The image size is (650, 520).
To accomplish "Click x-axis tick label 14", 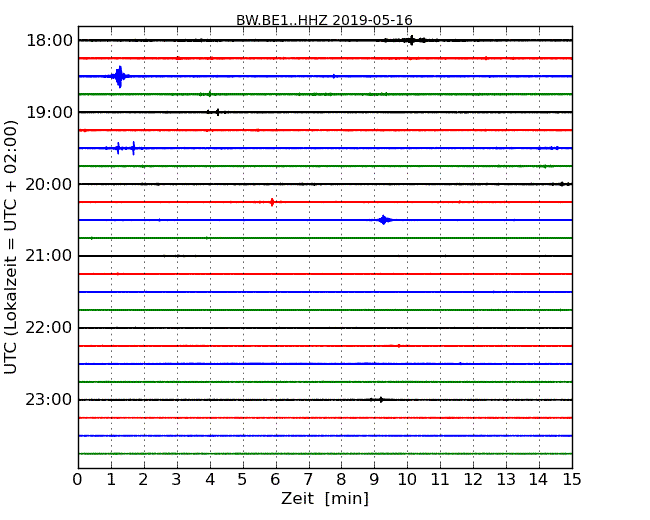I will 539,480.
